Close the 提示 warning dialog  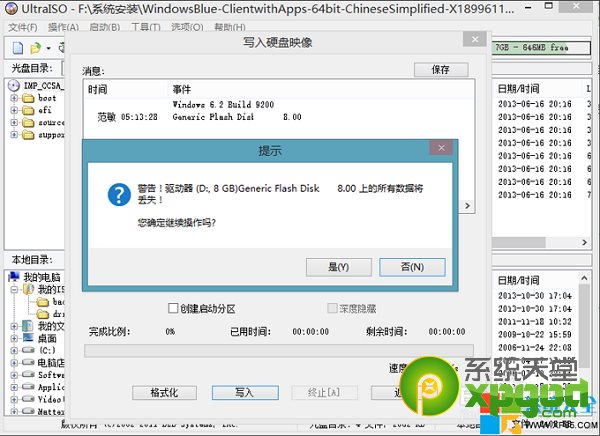click(439, 149)
